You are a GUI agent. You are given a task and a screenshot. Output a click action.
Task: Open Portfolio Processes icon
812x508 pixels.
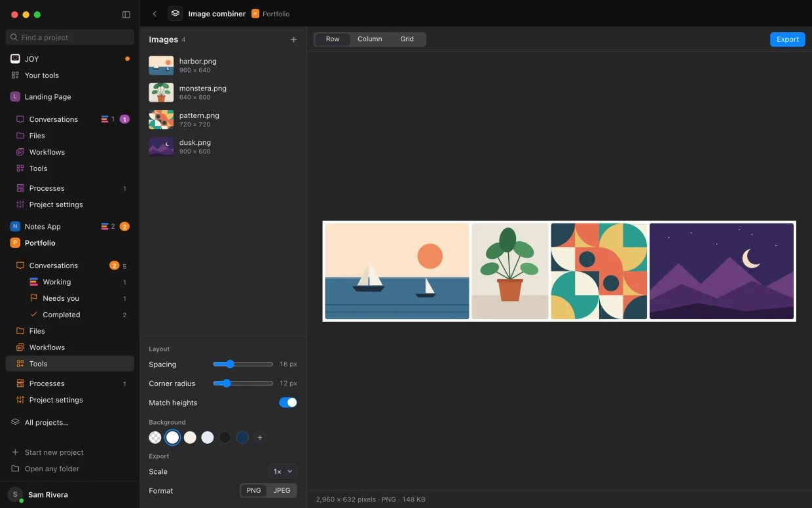click(20, 383)
